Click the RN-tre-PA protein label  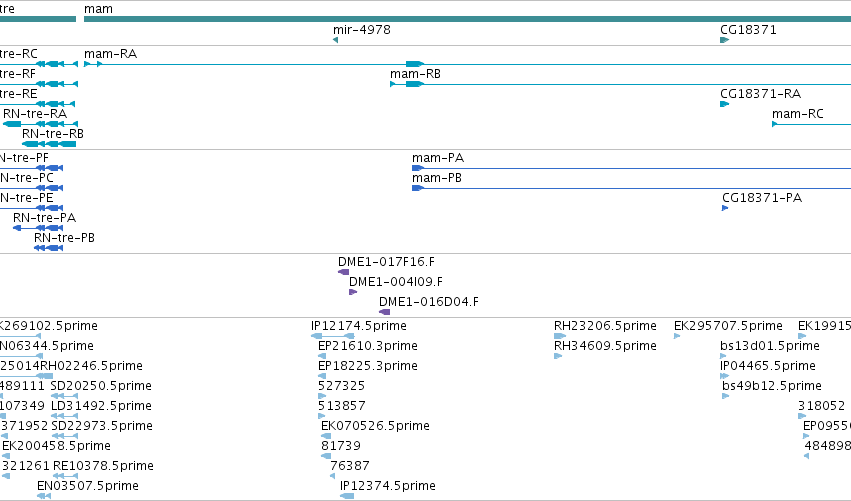coord(45,218)
